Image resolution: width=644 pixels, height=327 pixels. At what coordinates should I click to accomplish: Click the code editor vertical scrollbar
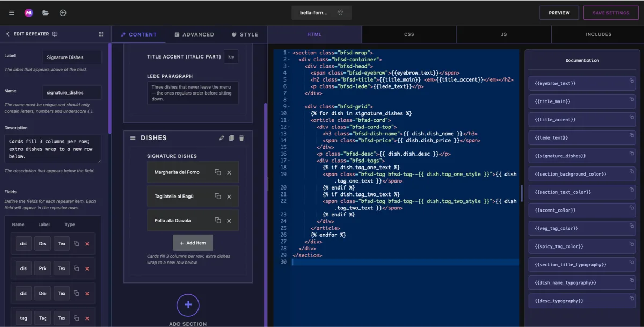click(522, 192)
